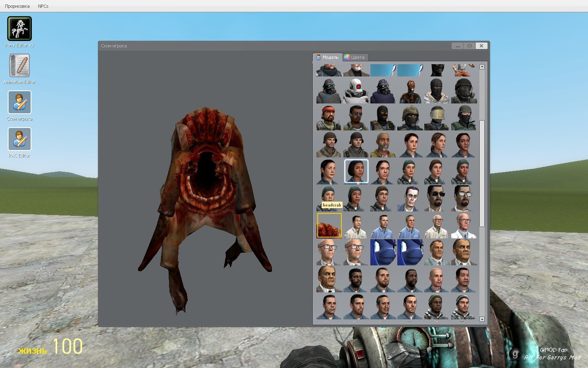This screenshot has height=368, width=588.
Task: Choose the white super soldier with red eye
Action: tap(356, 91)
